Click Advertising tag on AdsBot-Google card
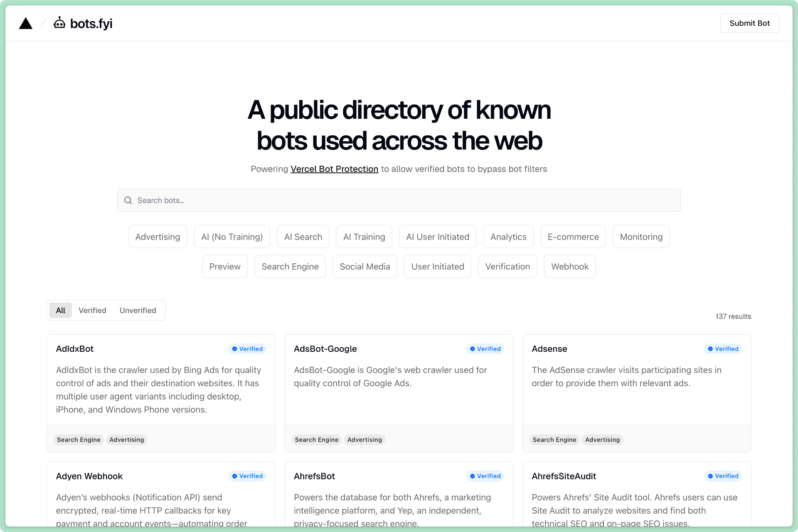798x532 pixels. 365,440
